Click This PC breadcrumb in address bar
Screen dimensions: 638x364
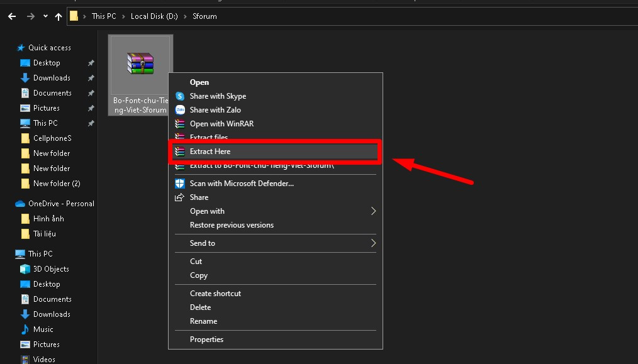click(104, 16)
